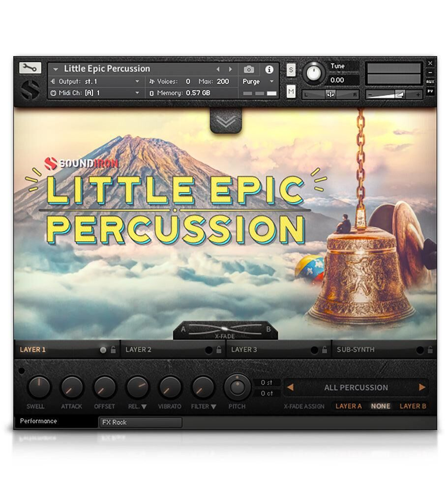Viewport: 448px width, 493px height.
Task: Expand the Purge dropdown menu
Action: [x=271, y=82]
